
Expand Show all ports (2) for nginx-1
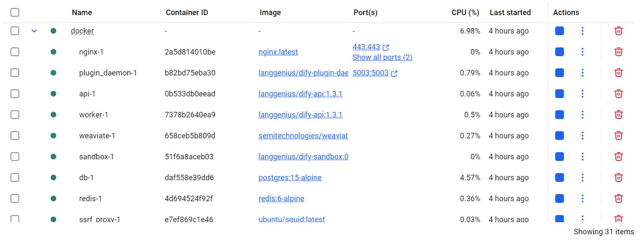(382, 57)
